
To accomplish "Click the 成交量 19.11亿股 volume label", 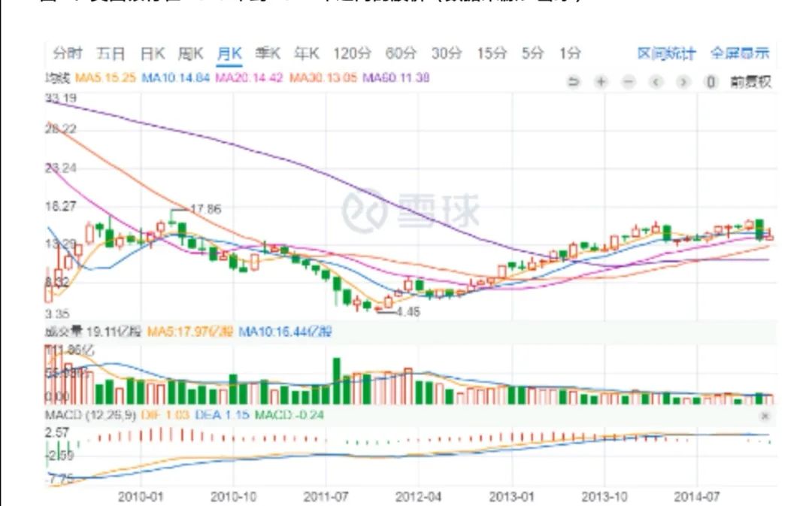I will coord(92,332).
